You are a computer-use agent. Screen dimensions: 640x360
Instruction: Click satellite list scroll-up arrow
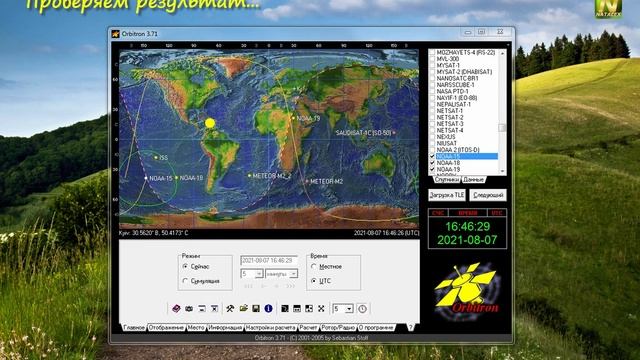point(502,53)
